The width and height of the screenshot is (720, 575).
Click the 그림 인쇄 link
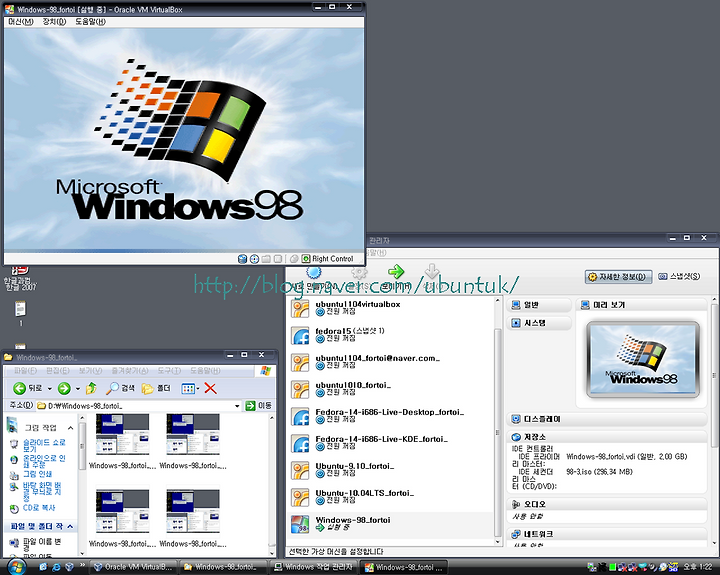click(38, 474)
